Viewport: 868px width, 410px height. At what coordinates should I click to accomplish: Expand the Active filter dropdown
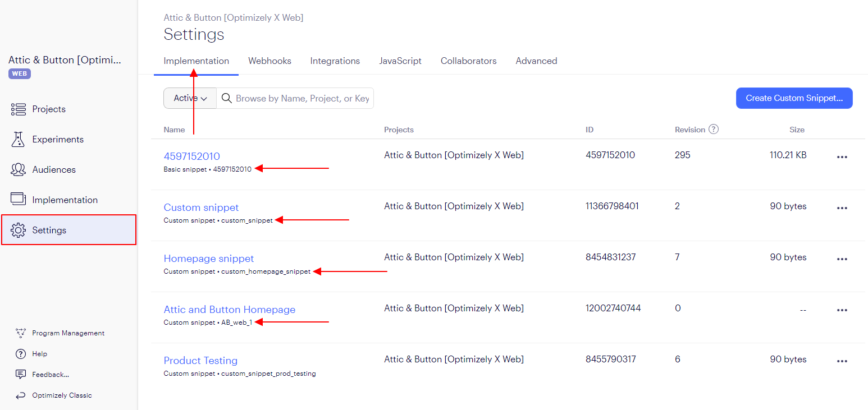(x=190, y=98)
